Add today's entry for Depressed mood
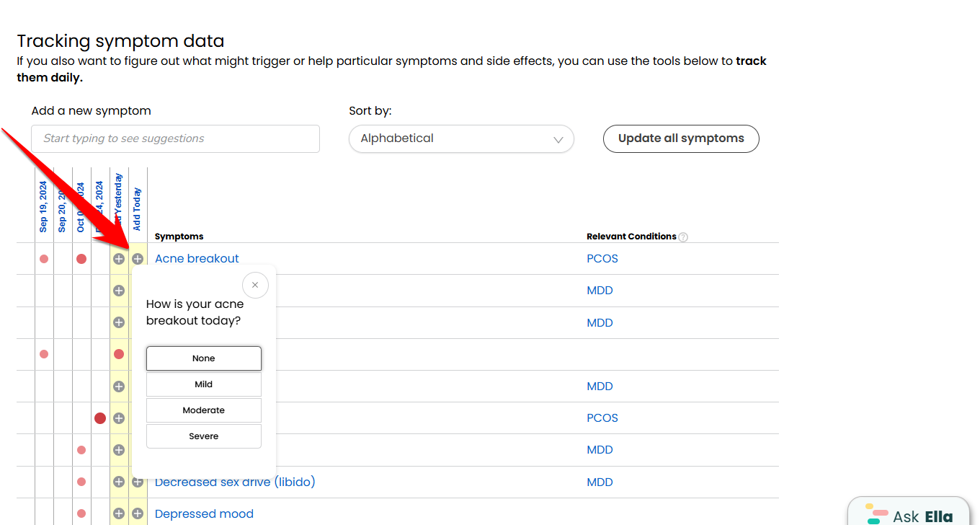Viewport: 980px width, 525px height. (138, 513)
